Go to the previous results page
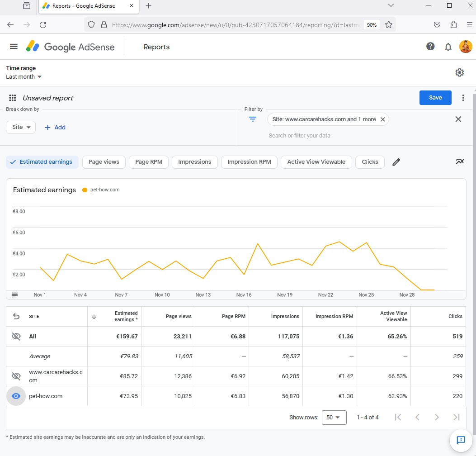The height and width of the screenshot is (456, 476). (417, 418)
